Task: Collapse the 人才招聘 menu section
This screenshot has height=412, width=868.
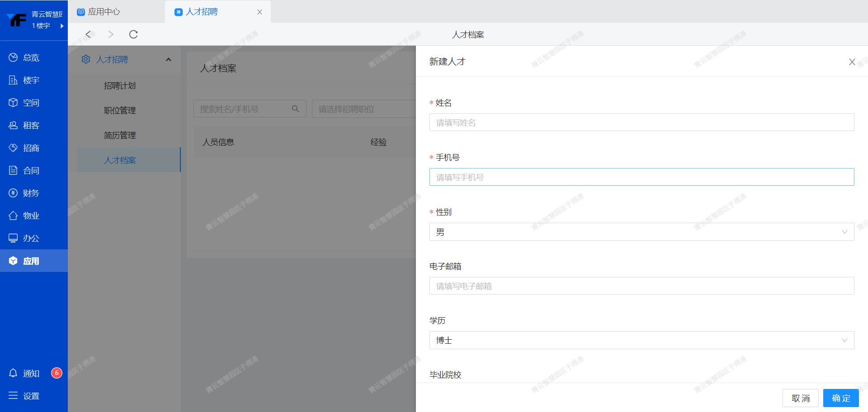Action: (169, 60)
